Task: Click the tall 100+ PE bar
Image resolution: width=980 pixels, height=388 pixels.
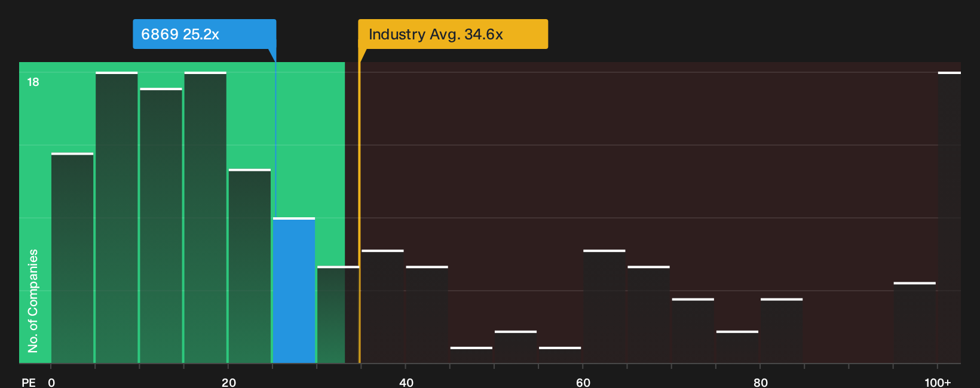Action: coord(950,217)
